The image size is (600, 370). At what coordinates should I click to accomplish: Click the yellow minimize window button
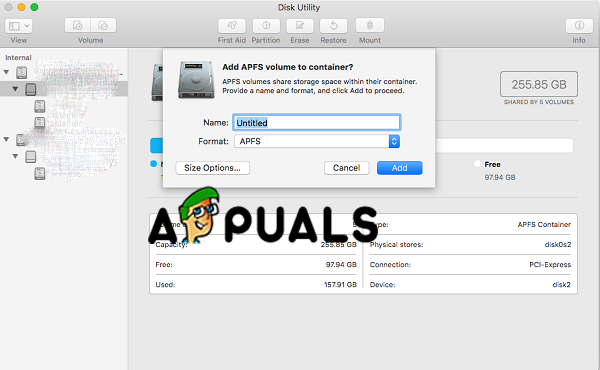[x=21, y=7]
